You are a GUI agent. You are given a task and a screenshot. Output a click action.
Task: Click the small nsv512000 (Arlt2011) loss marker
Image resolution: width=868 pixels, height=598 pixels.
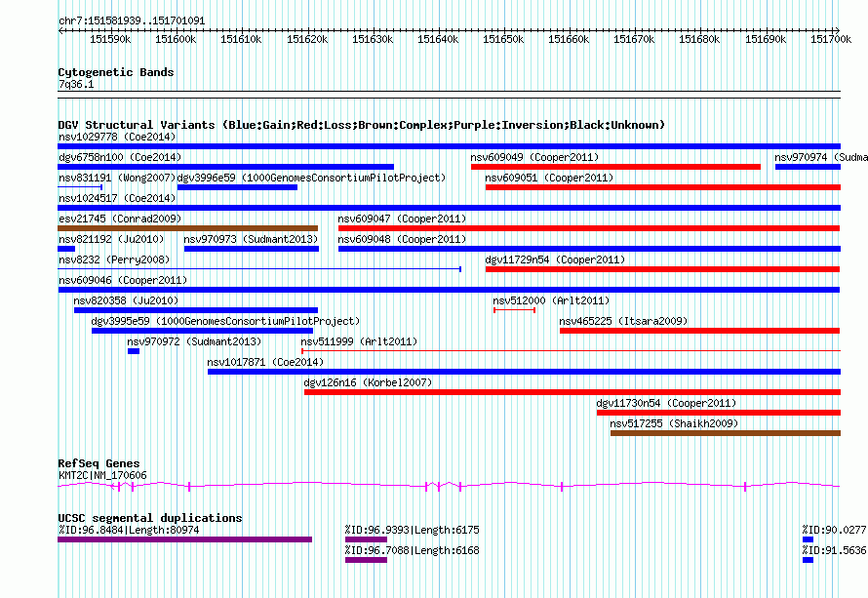[x=514, y=310]
